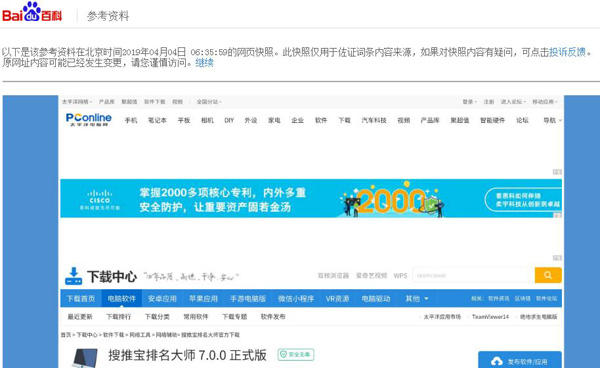Image resolution: width=600 pixels, height=368 pixels.
Task: Click 网络工具 in the breadcrumb
Action: click(x=140, y=335)
